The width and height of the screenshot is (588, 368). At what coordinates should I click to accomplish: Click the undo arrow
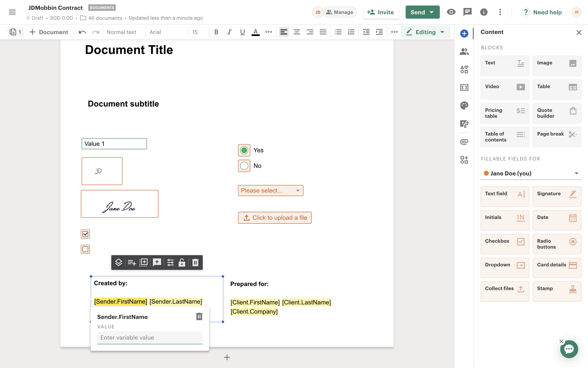coord(82,32)
